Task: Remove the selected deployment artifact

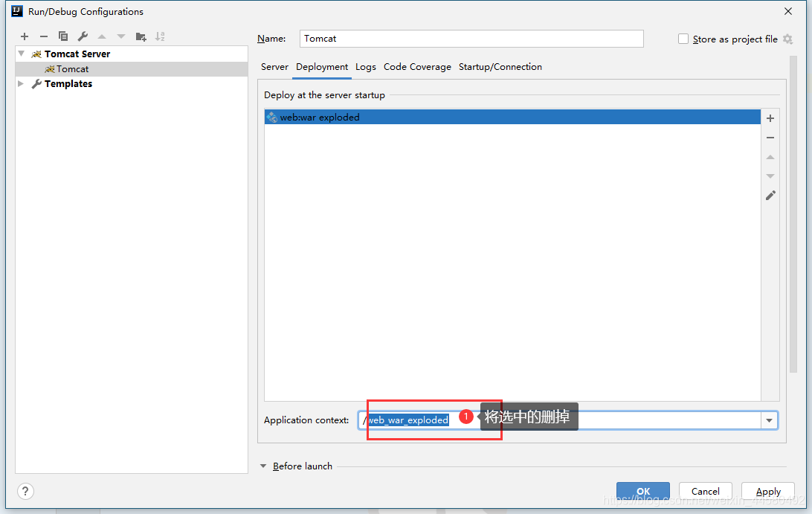Action: [770, 138]
